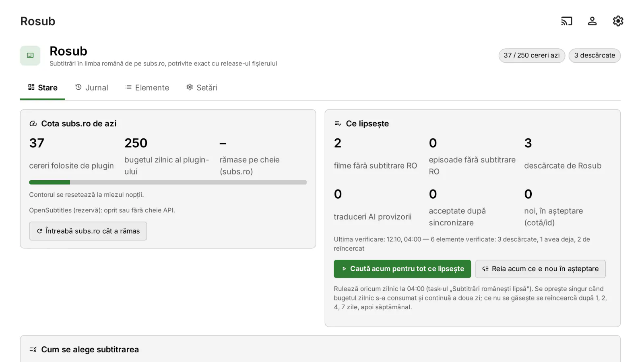
Task: Click the Cum se alege subtitrarea heading
Action: [90, 350]
